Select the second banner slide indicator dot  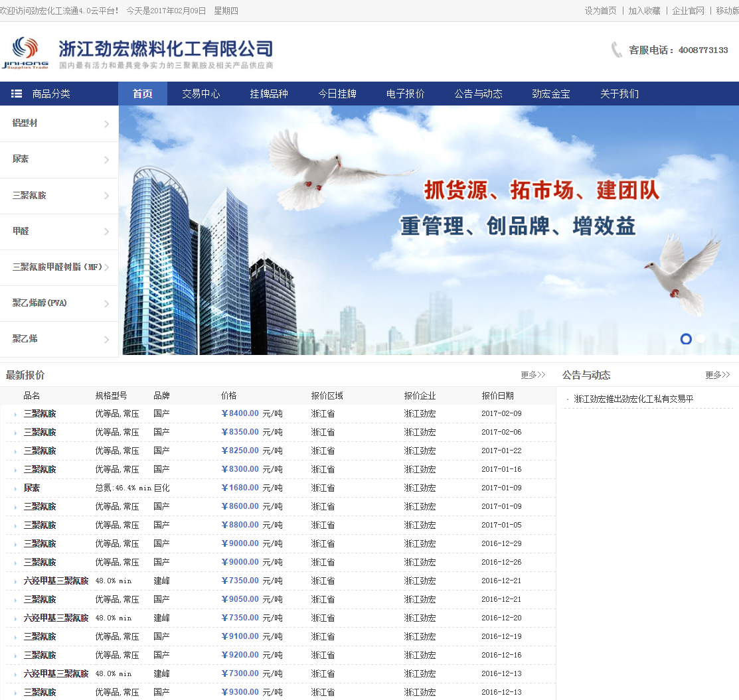click(701, 338)
